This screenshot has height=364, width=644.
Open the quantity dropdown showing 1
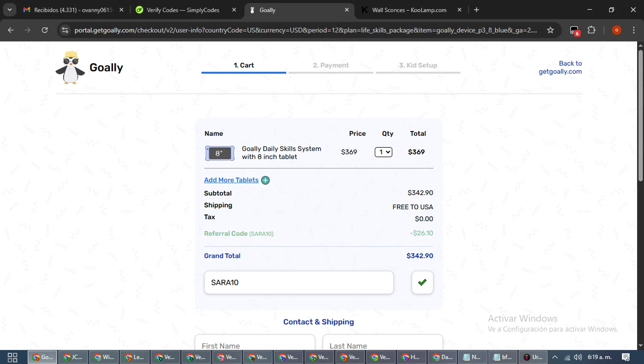tap(383, 152)
